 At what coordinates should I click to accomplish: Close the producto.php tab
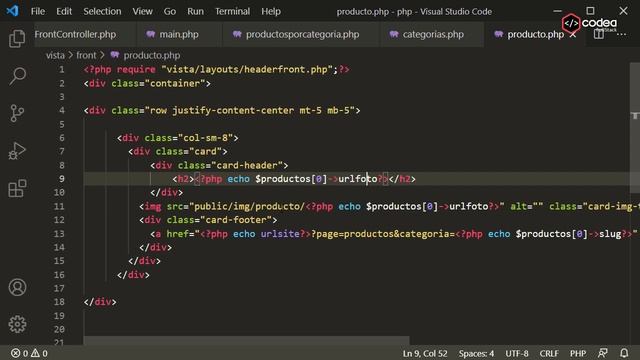click(573, 35)
